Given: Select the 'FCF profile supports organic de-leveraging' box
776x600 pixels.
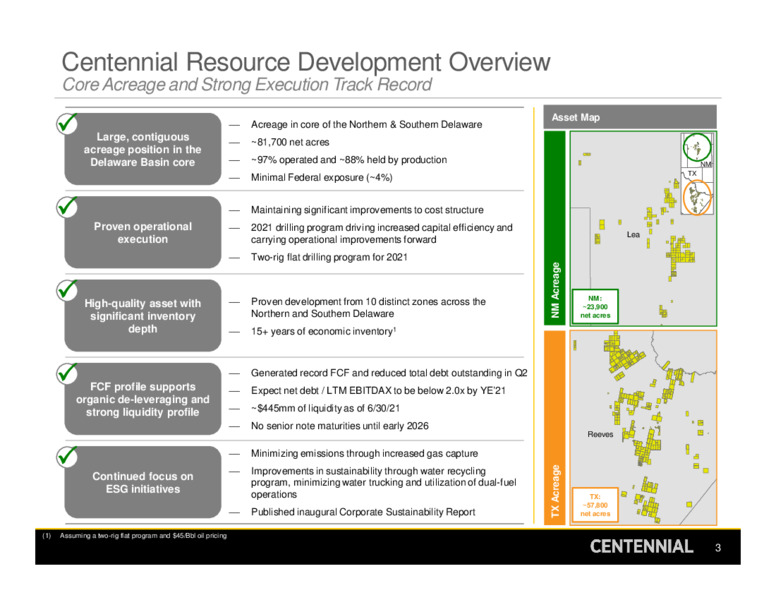Looking at the screenshot, I should click(x=143, y=399).
